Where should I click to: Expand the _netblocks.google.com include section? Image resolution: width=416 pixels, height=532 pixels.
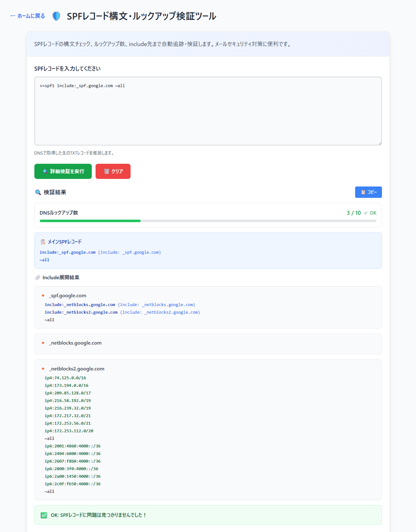point(75,343)
